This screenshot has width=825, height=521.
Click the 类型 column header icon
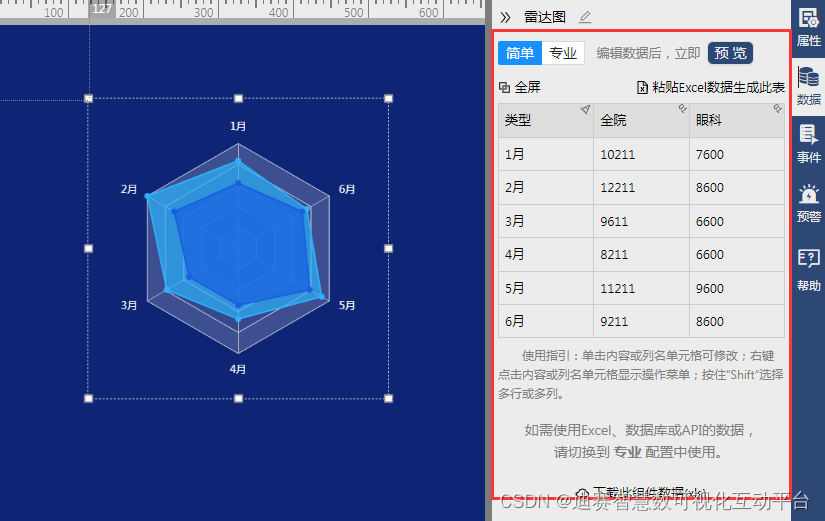click(x=585, y=109)
